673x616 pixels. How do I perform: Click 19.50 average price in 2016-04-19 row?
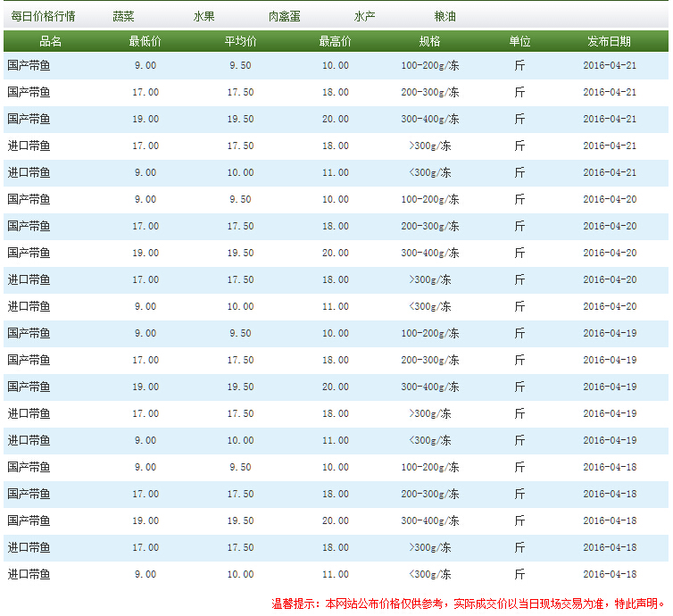click(x=240, y=387)
